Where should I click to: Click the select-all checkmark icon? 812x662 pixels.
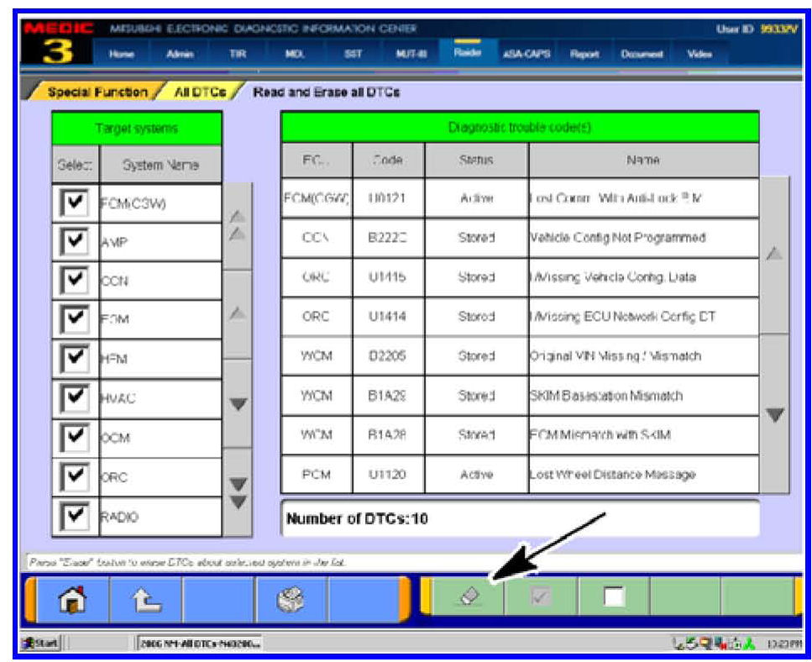tap(541, 596)
